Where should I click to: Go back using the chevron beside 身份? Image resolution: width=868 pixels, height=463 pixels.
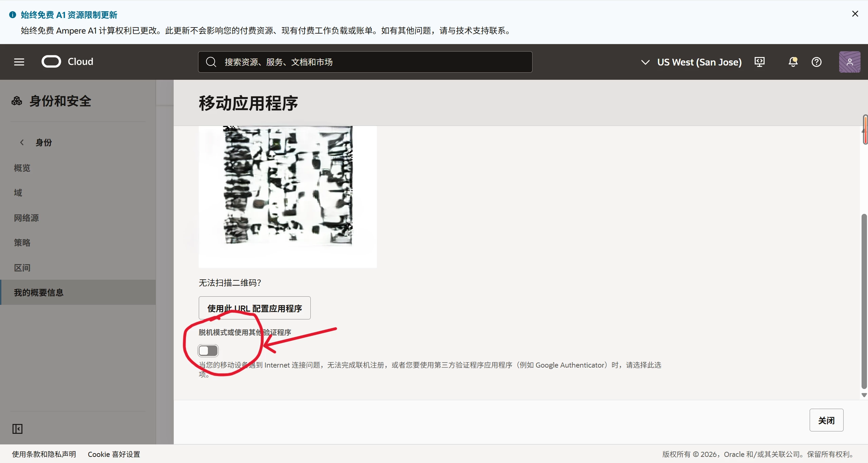22,142
